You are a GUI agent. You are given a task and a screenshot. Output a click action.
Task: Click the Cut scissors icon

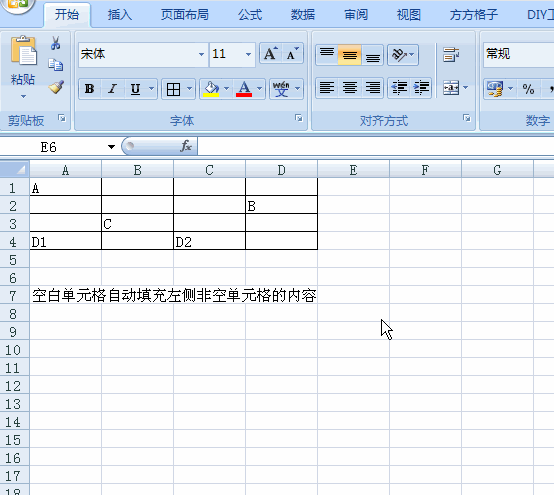coord(55,43)
